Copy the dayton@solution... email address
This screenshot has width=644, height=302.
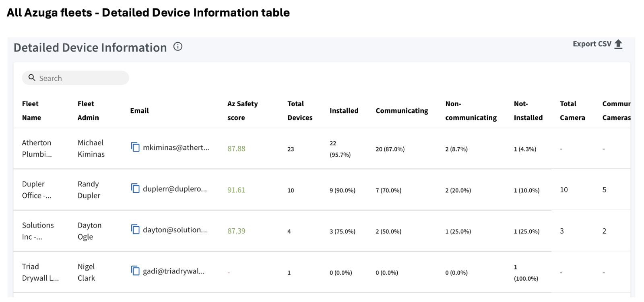pyautogui.click(x=135, y=229)
